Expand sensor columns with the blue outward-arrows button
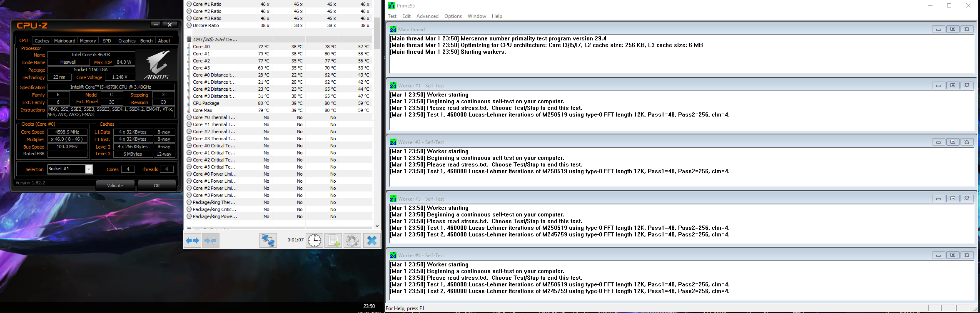Image resolution: width=980 pixels, height=313 pixels. [193, 241]
